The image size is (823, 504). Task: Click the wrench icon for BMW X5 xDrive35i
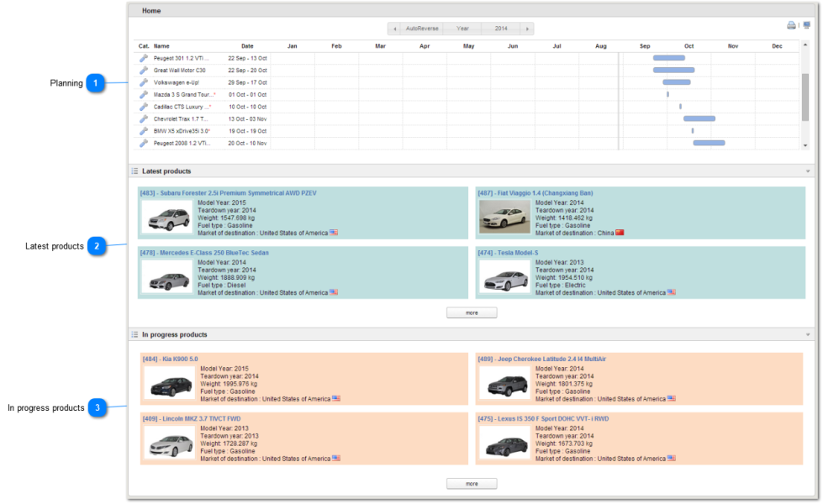(143, 131)
